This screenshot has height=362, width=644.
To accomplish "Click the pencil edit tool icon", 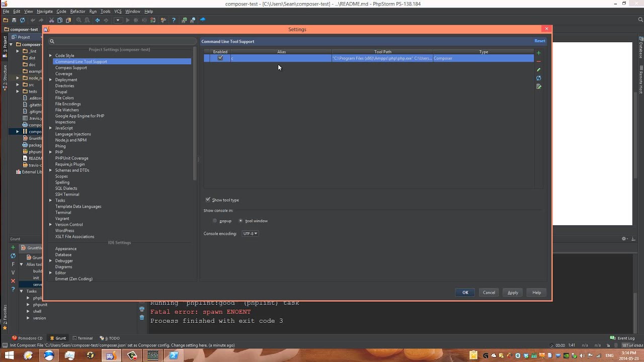I will click(538, 70).
